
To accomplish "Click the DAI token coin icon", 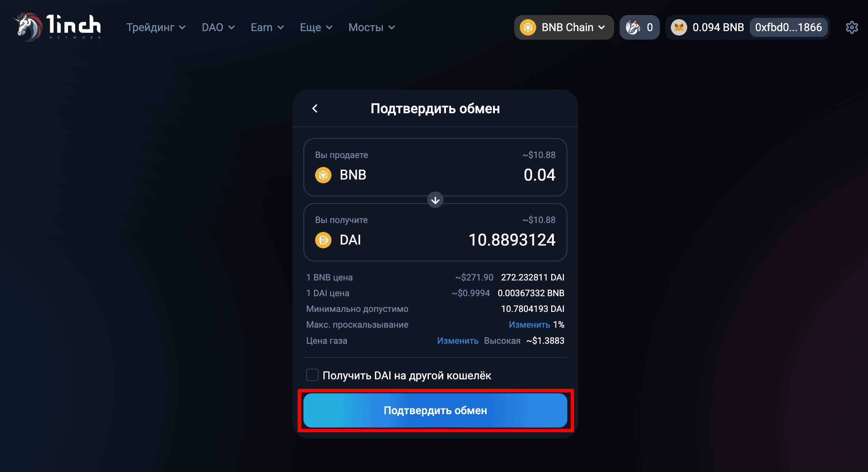I will click(323, 240).
